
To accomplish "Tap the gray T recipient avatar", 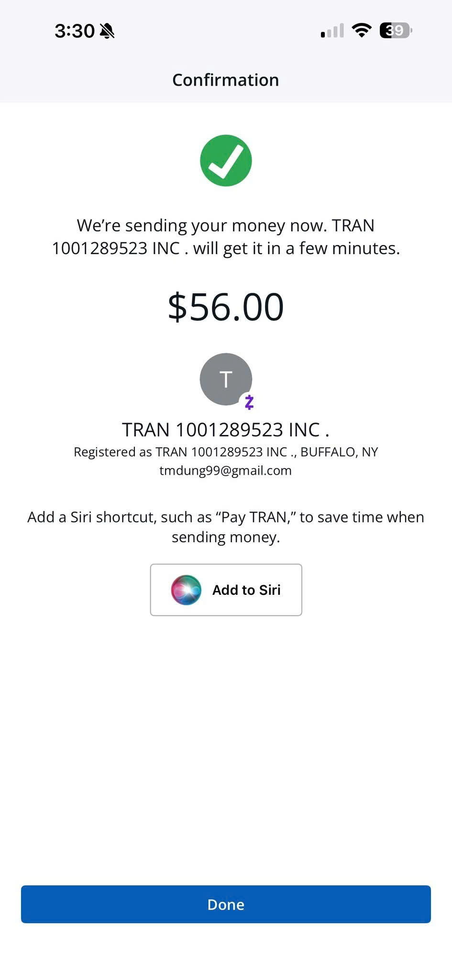I will (226, 379).
